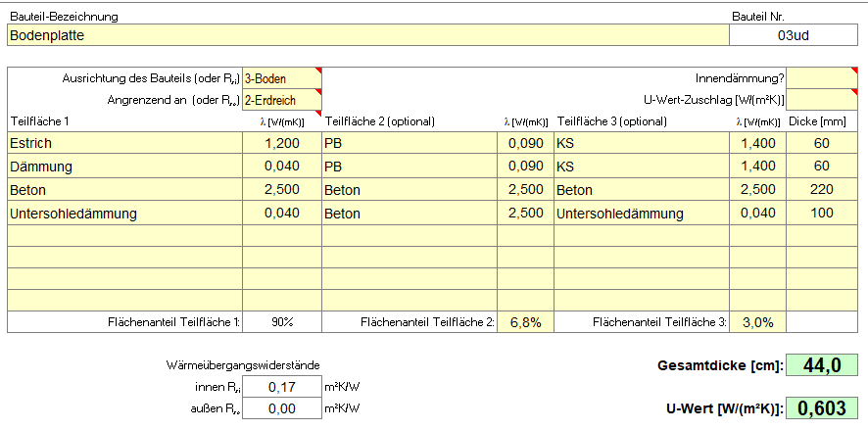Click the lambda value 1,200 for Estrich
868x430 pixels.
point(281,143)
